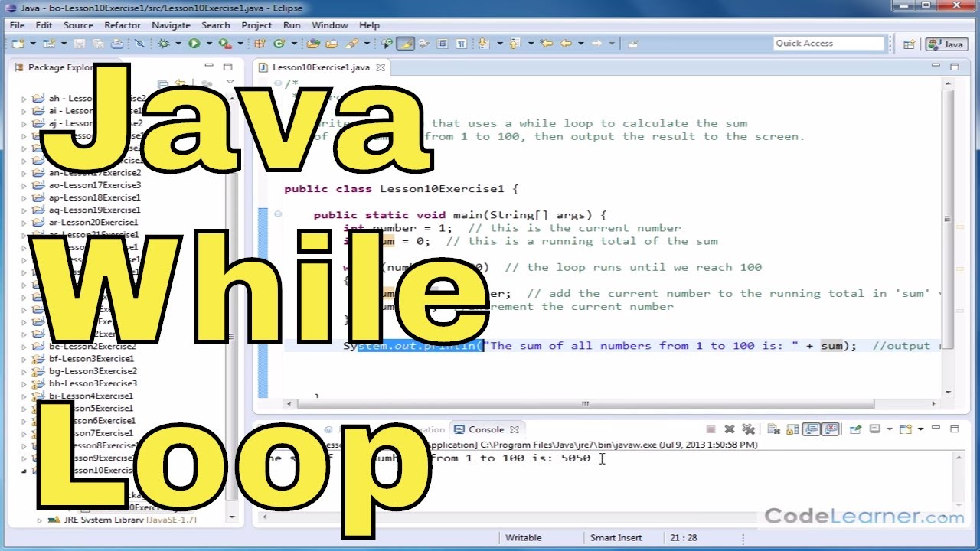980x551 pixels.
Task: Toggle the Scroll Lock console icon
Action: 792,429
